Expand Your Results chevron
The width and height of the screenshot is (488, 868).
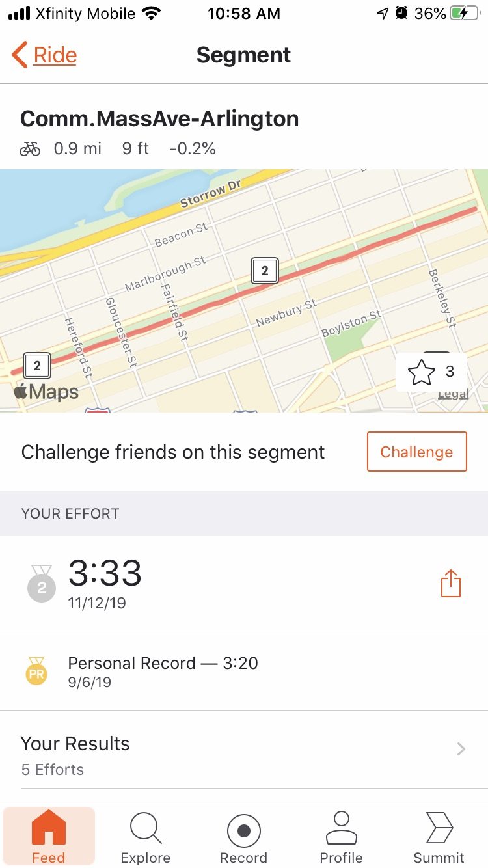point(461,750)
